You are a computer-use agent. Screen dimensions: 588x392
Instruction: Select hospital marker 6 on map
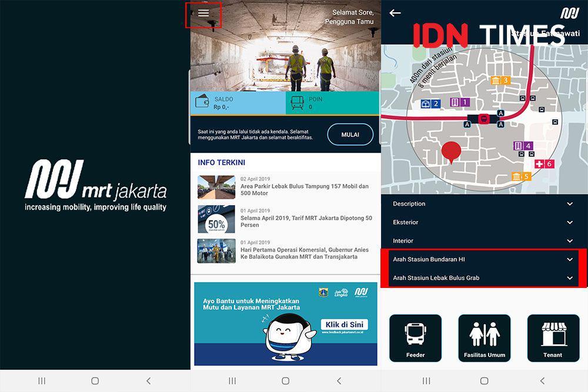click(x=544, y=164)
